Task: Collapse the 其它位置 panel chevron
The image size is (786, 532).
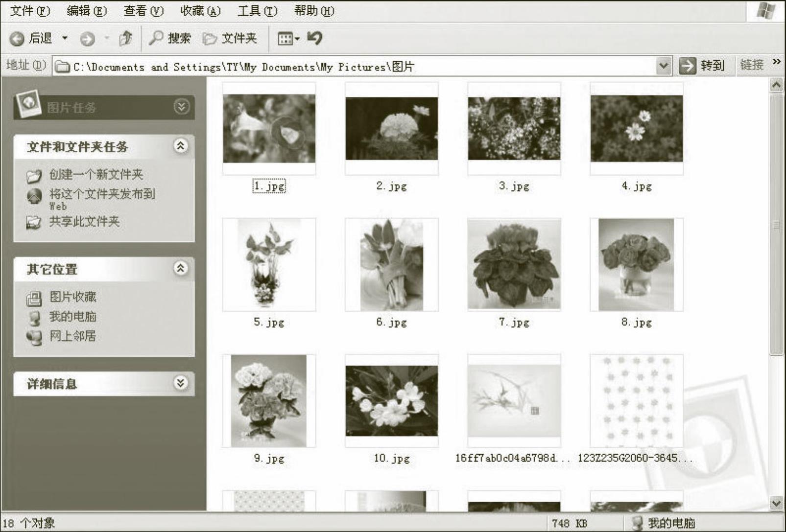Action: coord(181,268)
